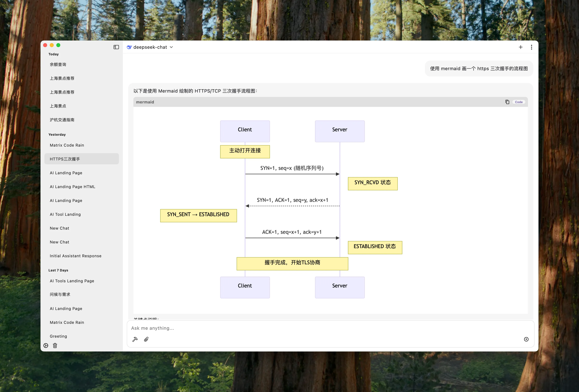Viewport: 579px width, 392px height.
Task: Toggle the sidebar panel icon
Action: pos(116,47)
